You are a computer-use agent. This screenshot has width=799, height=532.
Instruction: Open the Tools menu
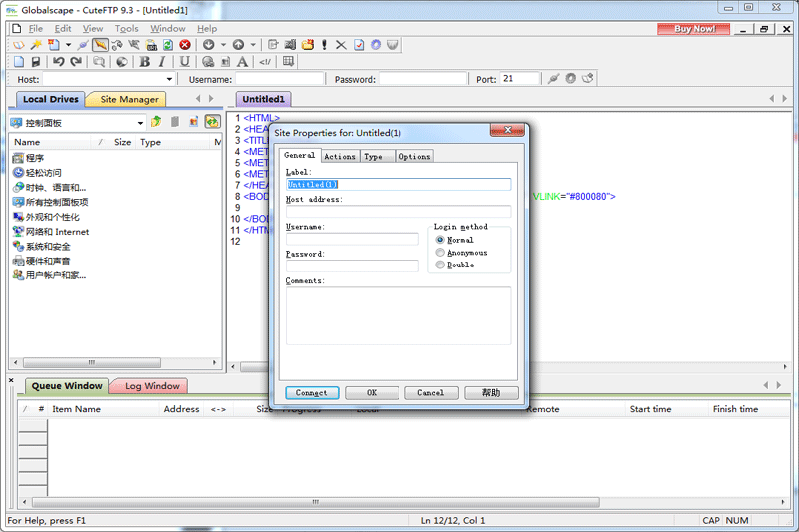126,29
